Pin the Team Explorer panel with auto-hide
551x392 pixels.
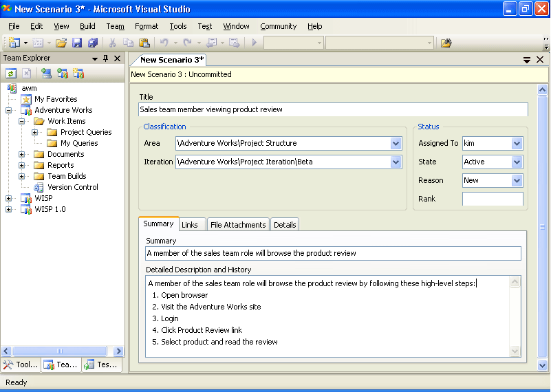coord(106,59)
